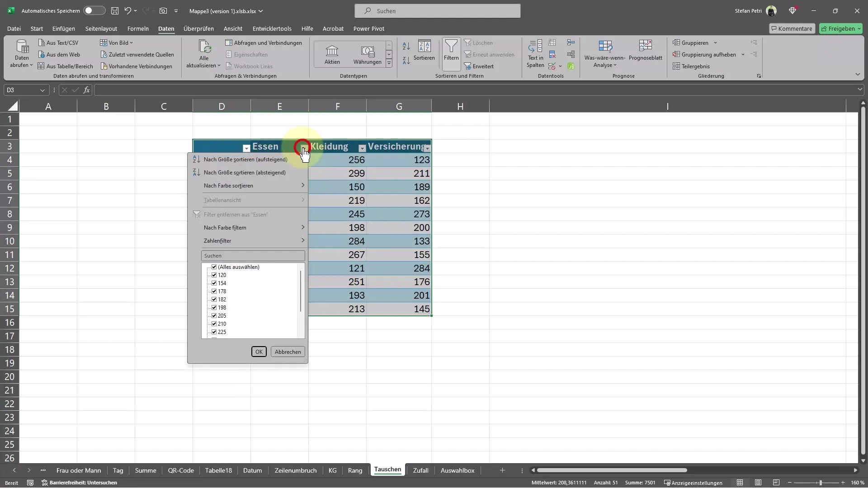The width and height of the screenshot is (868, 488).
Task: Open the Kleidung column filter dropdown
Action: coord(362,148)
